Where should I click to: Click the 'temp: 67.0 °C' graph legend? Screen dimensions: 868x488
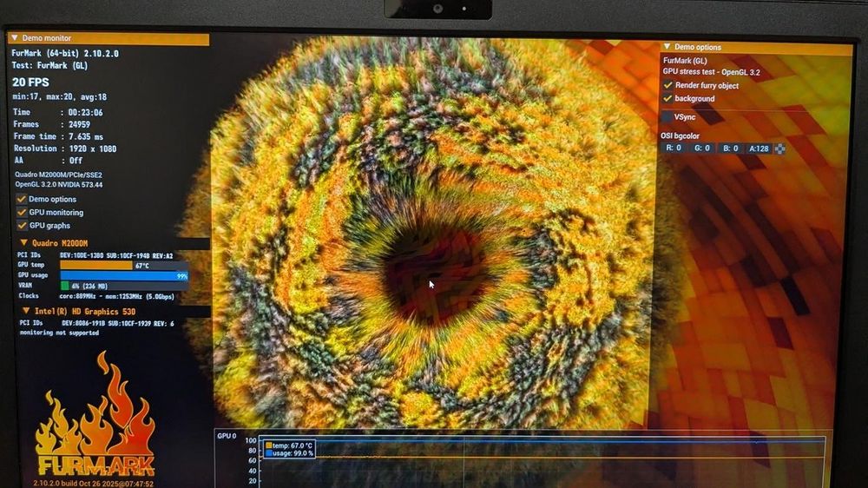click(290, 445)
